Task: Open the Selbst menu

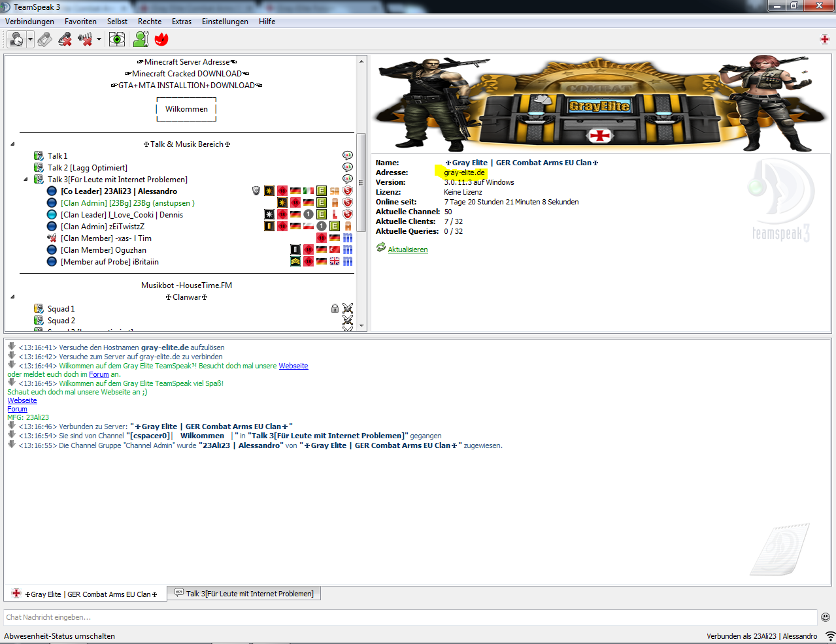Action: 117,22
